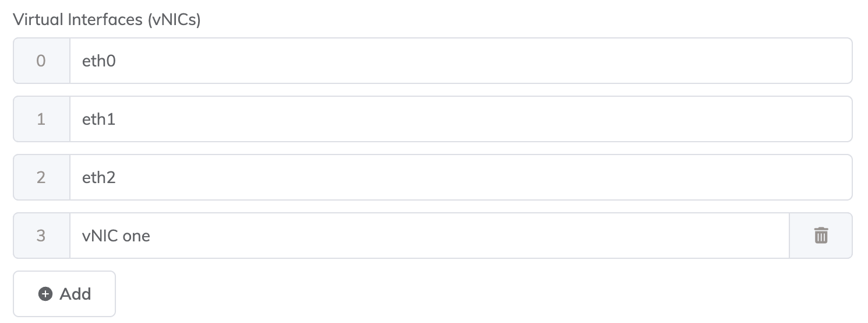Click the index 1 prefix box

point(41,119)
